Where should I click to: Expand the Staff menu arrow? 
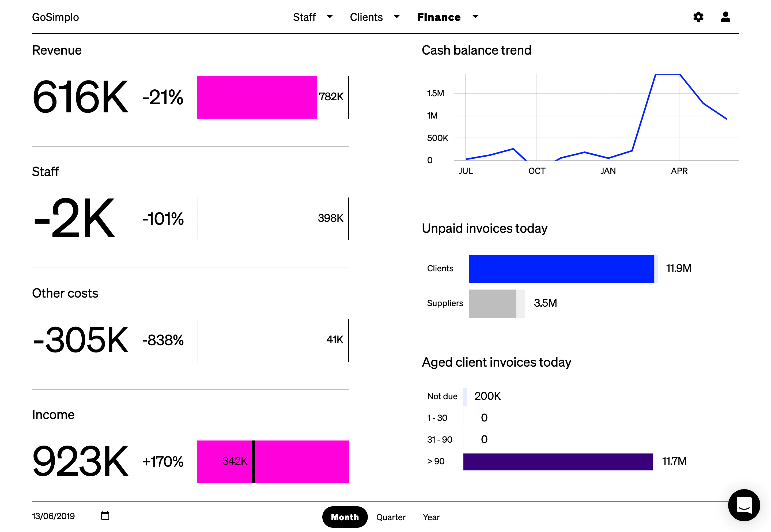tap(330, 17)
